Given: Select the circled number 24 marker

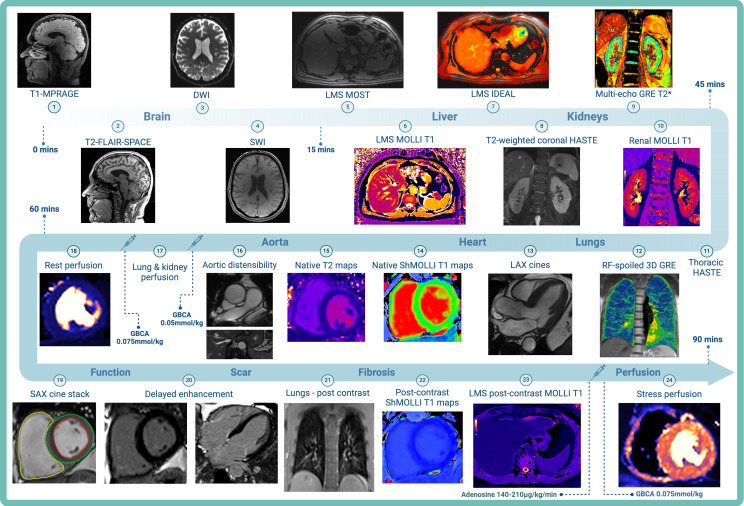Looking at the screenshot, I should pos(669,380).
